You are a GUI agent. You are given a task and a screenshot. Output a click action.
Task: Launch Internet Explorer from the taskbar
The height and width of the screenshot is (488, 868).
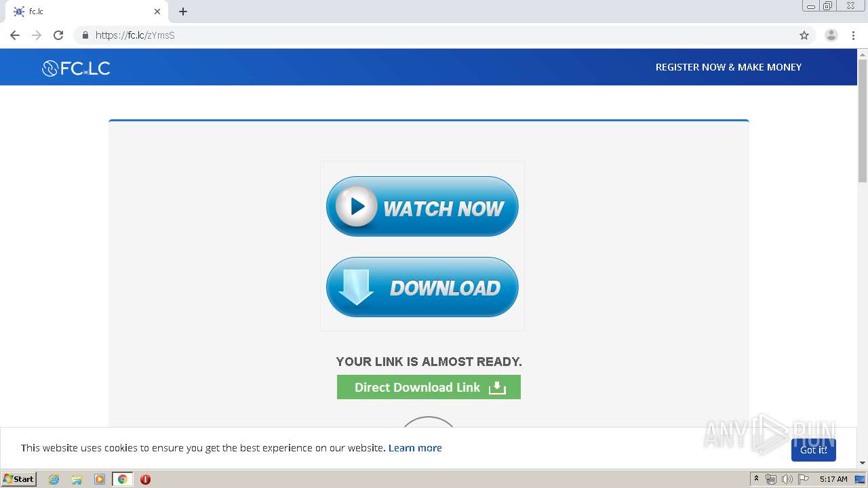click(54, 479)
